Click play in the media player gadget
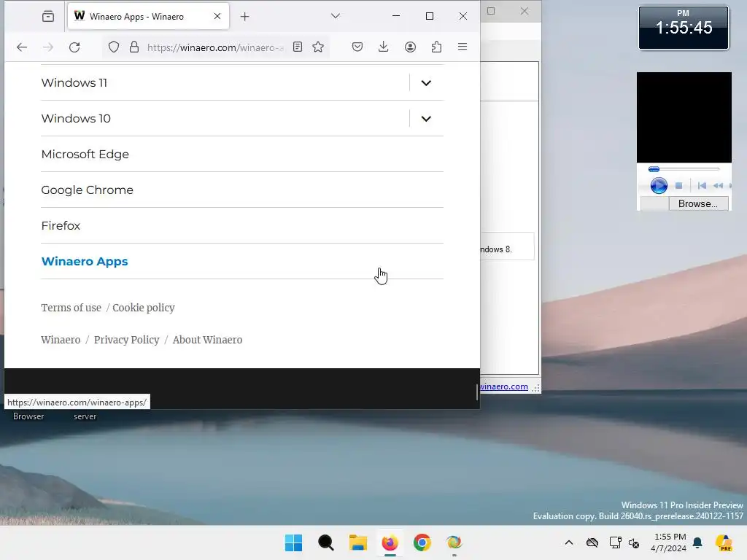The width and height of the screenshot is (747, 560). pos(659,185)
